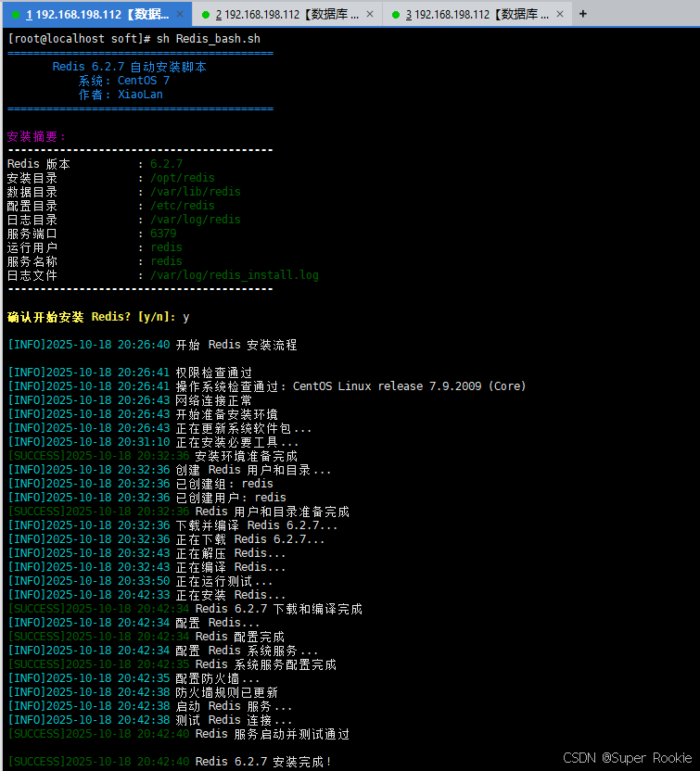700x771 pixels.
Task: Click the prompt '确认开始安装 Redis? [y/n]'
Action: tap(91, 317)
